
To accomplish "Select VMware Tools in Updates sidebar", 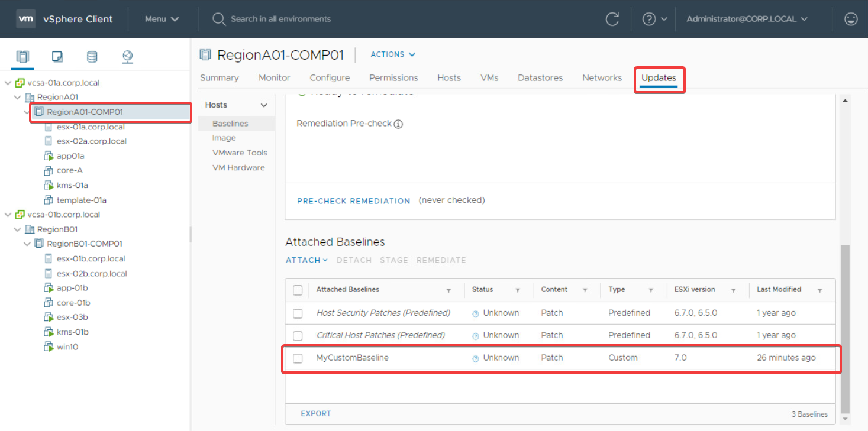I will [x=240, y=153].
